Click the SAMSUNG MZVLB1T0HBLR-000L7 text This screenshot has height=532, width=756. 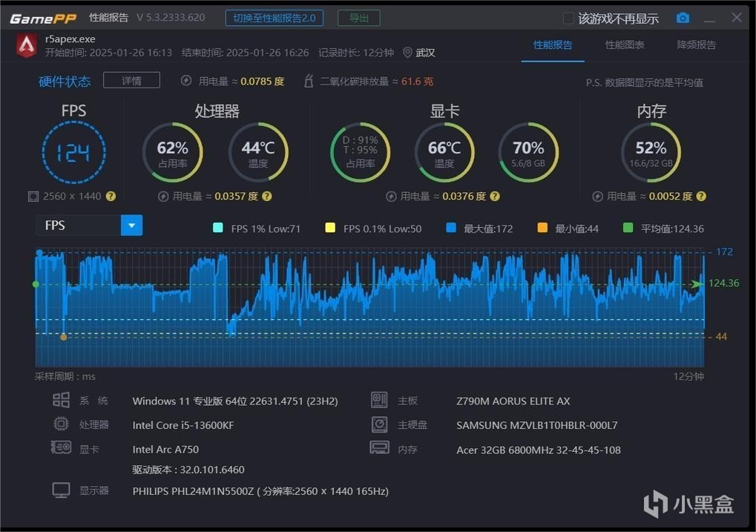536,425
